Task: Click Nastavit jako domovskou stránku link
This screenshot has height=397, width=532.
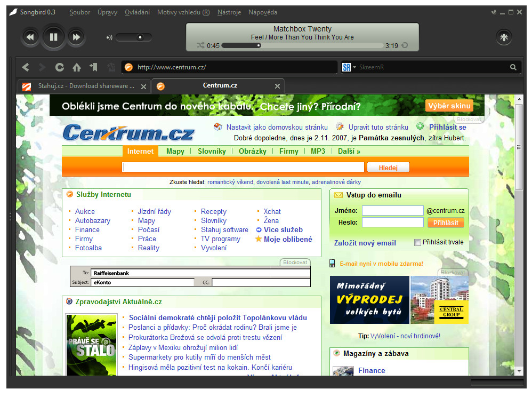Action: click(x=277, y=128)
